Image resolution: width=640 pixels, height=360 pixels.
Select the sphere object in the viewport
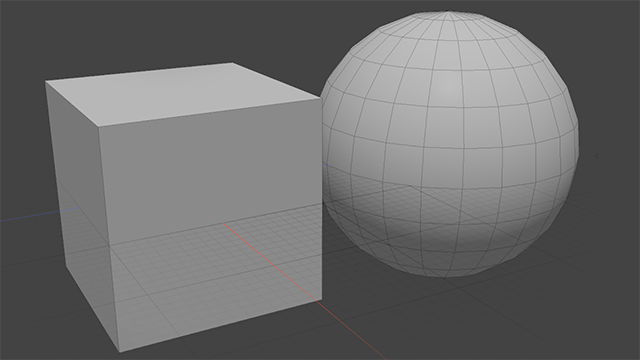pyautogui.click(x=449, y=144)
